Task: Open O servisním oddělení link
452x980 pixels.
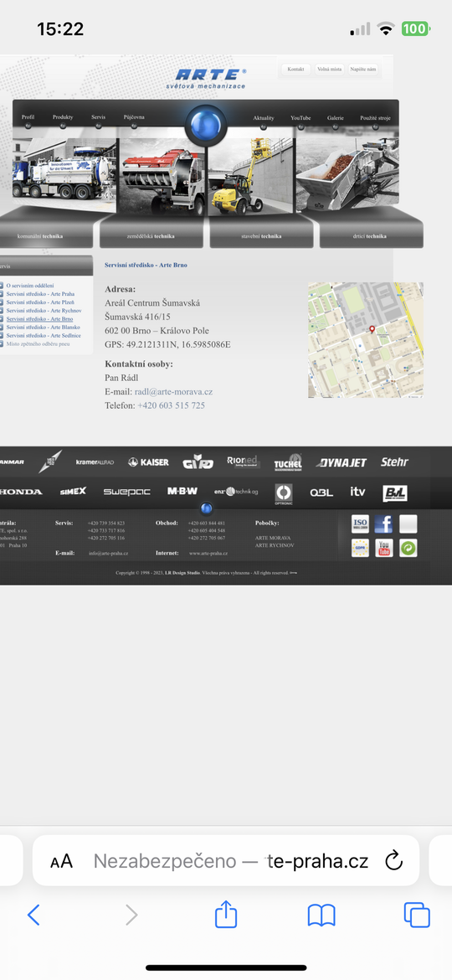Action: [x=30, y=285]
